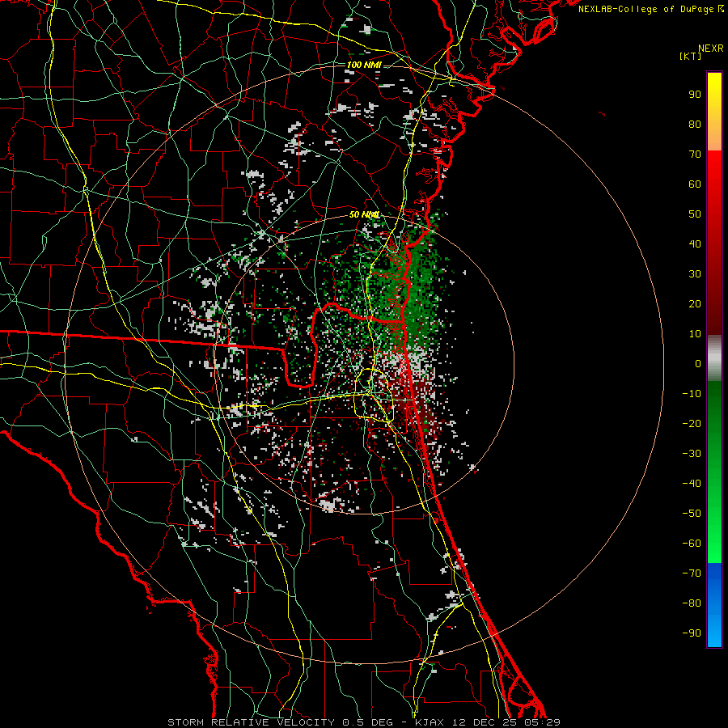Click the 50 NMI range ring label
Screen dimensions: 728x728
pyautogui.click(x=364, y=214)
